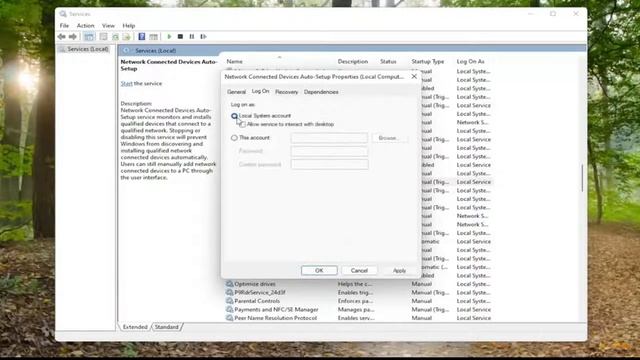Click the Network Connected Devices Auto-Setup heading
640x360 pixels.
pyautogui.click(x=169, y=65)
